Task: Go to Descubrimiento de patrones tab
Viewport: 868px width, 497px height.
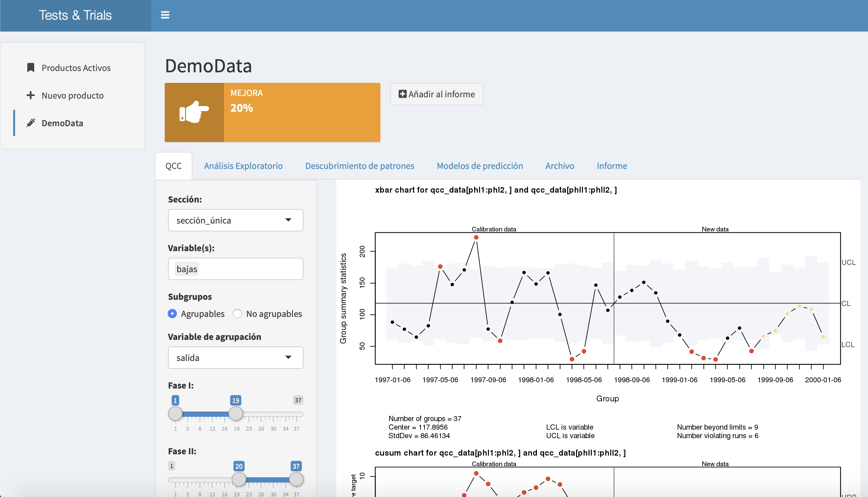Action: coord(359,166)
